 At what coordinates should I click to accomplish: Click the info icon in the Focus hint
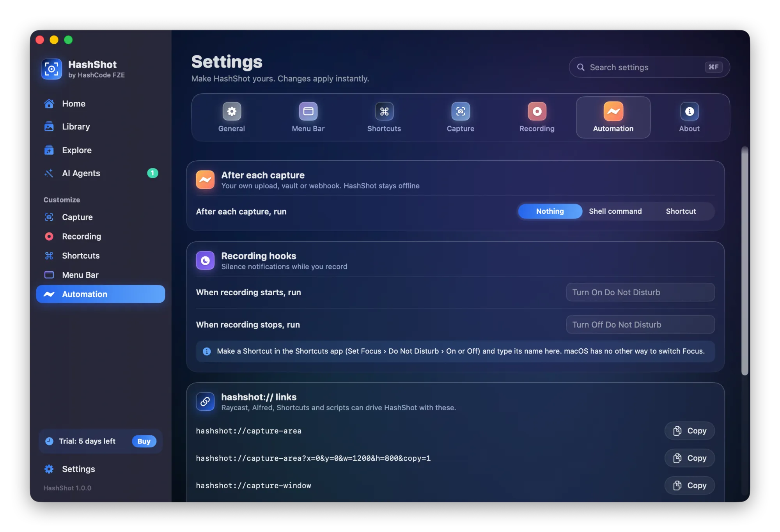(207, 352)
